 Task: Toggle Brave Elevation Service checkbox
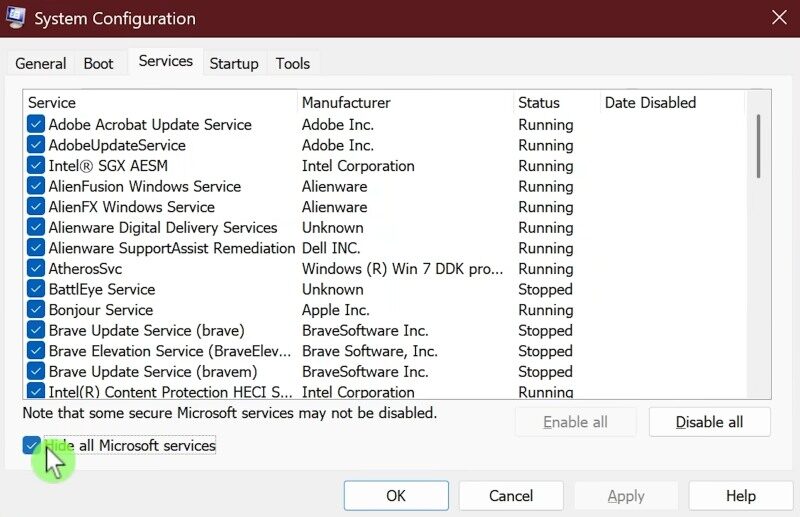[x=36, y=351]
